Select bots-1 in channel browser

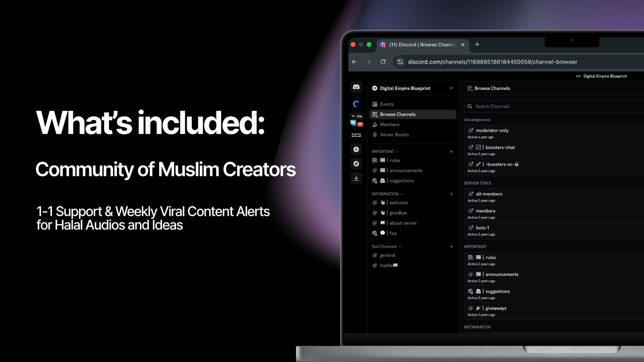[553, 231]
